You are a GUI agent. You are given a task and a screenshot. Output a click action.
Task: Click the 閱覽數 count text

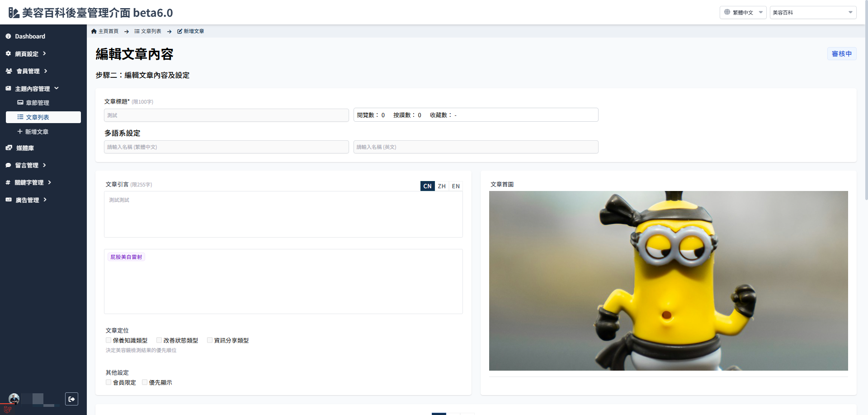371,115
